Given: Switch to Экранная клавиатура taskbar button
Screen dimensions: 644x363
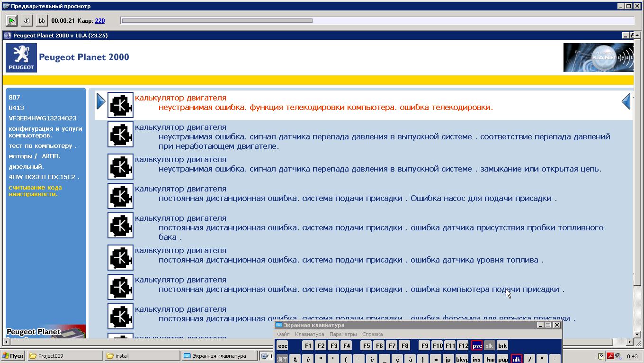Looking at the screenshot, I should click(x=220, y=356).
